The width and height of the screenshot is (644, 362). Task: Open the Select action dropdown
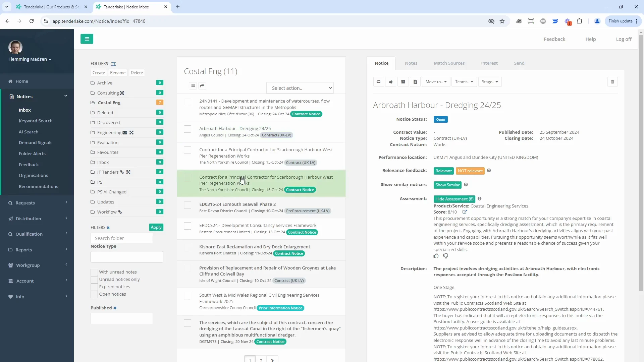[x=300, y=88]
